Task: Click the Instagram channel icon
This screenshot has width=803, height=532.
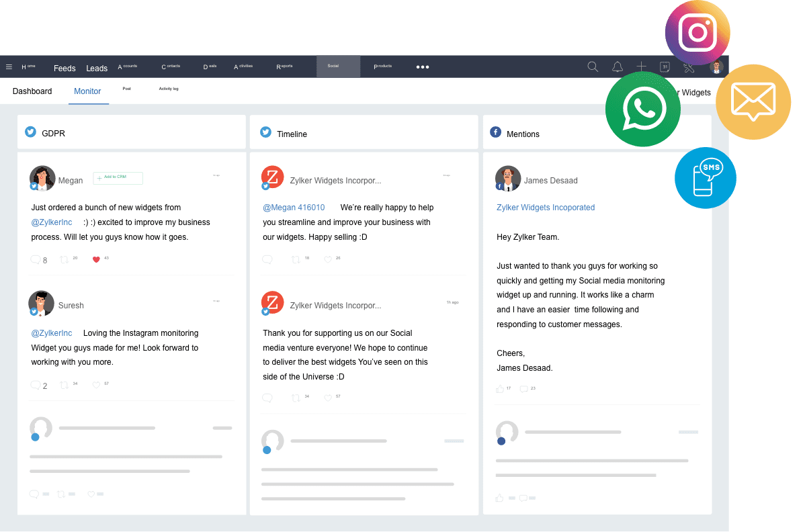Action: (697, 33)
